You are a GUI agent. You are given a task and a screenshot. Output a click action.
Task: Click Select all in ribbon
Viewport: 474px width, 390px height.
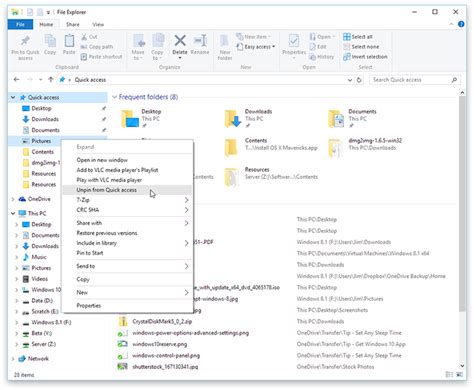pyautogui.click(x=358, y=37)
